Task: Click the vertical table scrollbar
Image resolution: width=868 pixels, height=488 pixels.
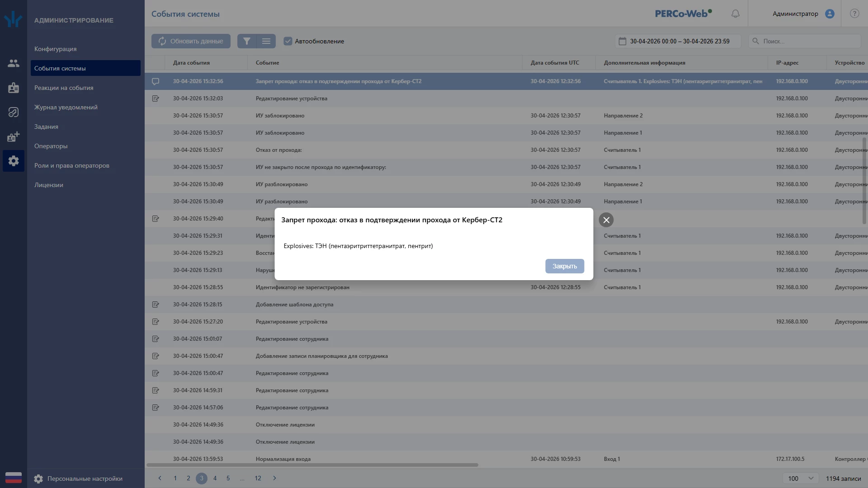Action: 865,181
